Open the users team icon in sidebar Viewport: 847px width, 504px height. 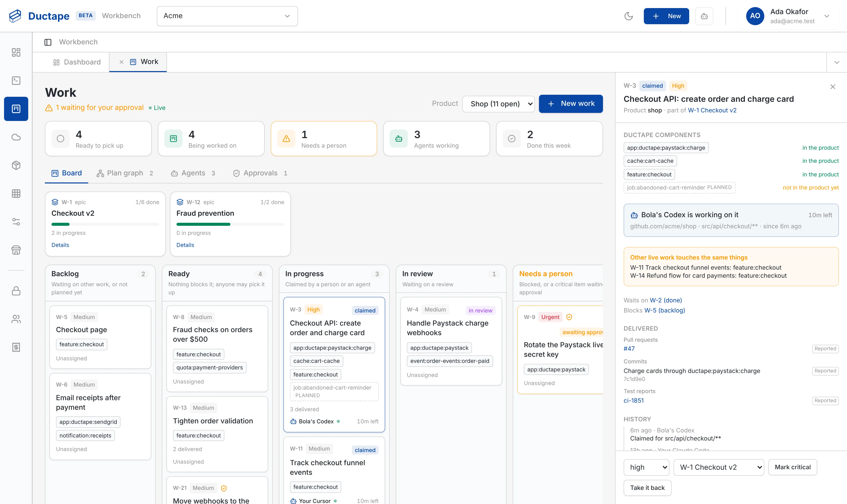16,319
